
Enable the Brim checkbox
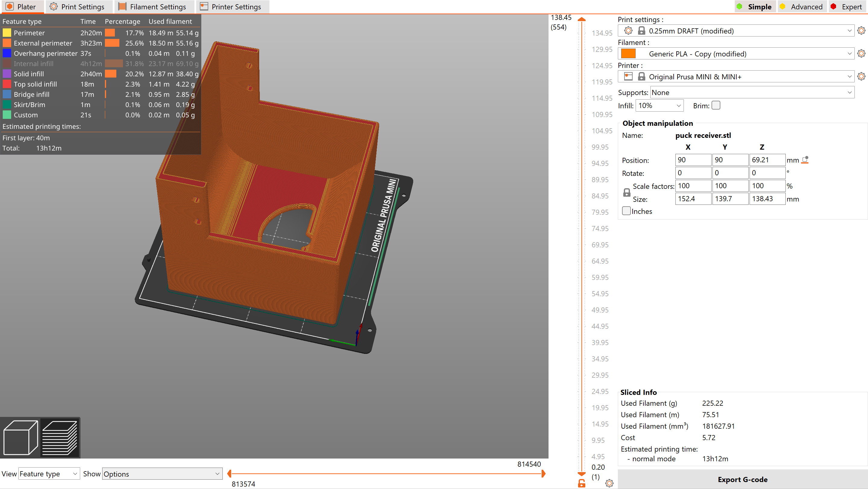point(716,106)
